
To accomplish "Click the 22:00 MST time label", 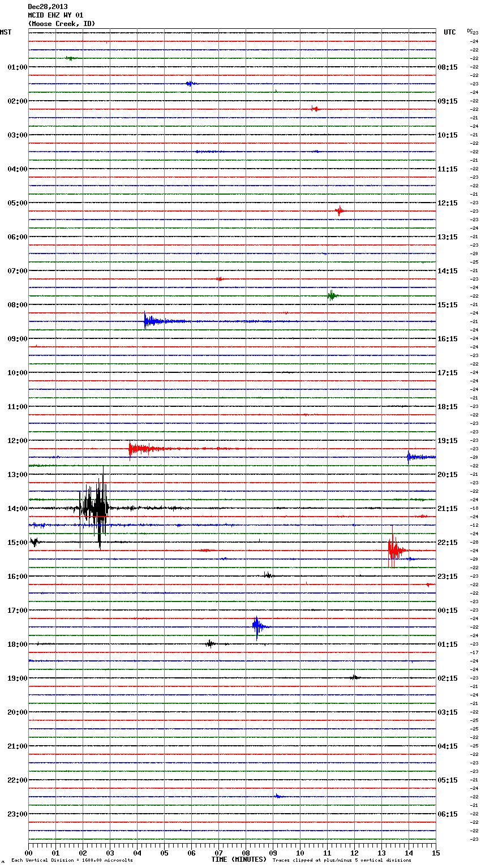I will point(18,780).
